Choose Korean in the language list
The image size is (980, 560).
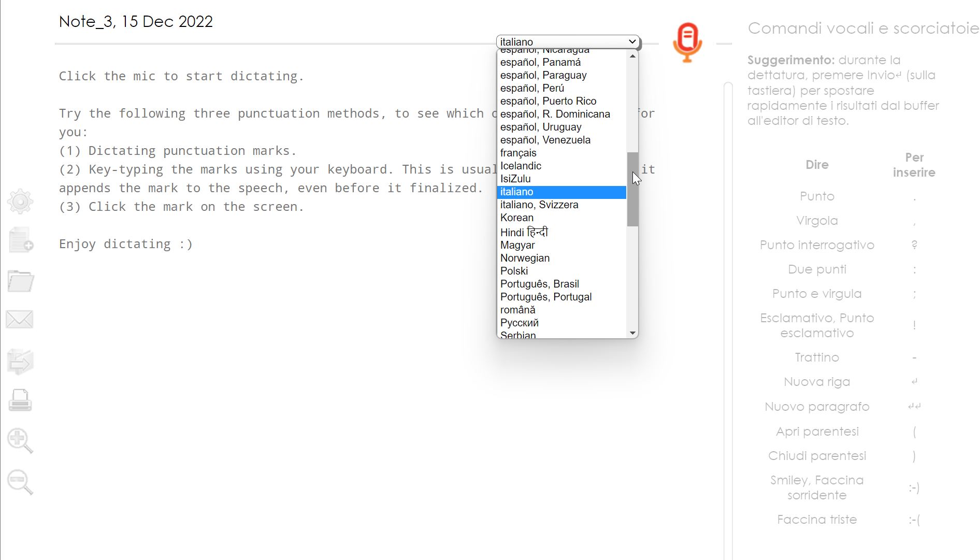pos(517,218)
